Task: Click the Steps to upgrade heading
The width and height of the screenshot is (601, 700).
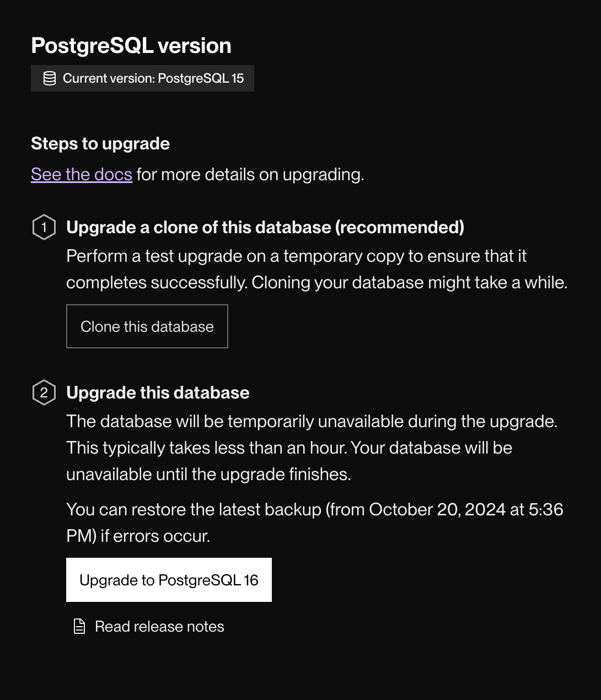Action: coord(100,144)
